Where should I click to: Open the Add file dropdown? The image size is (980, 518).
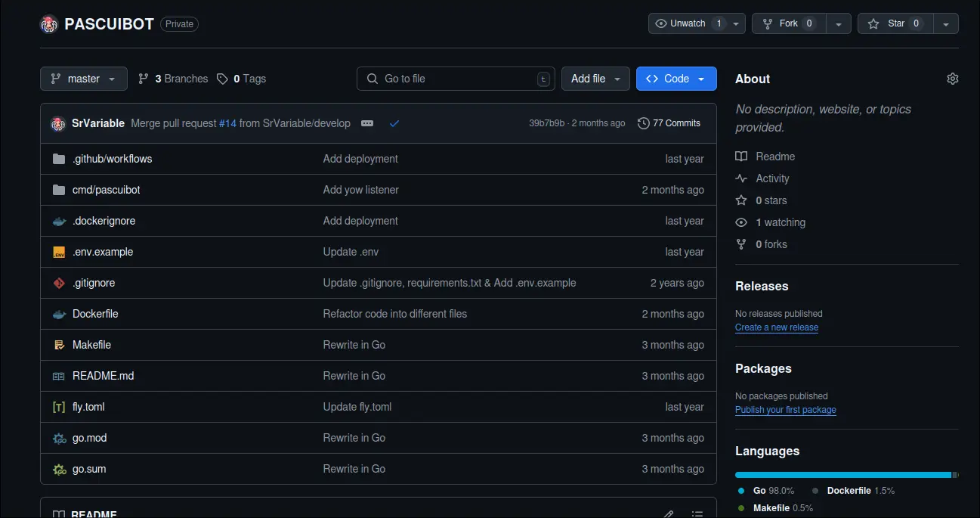pos(595,78)
